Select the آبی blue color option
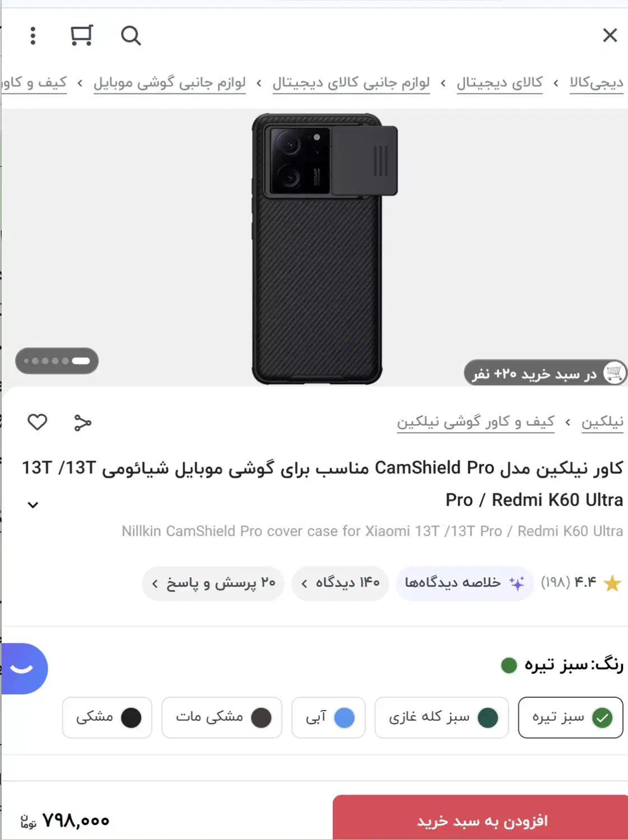Screen dimensions: 628x840 click(x=328, y=717)
